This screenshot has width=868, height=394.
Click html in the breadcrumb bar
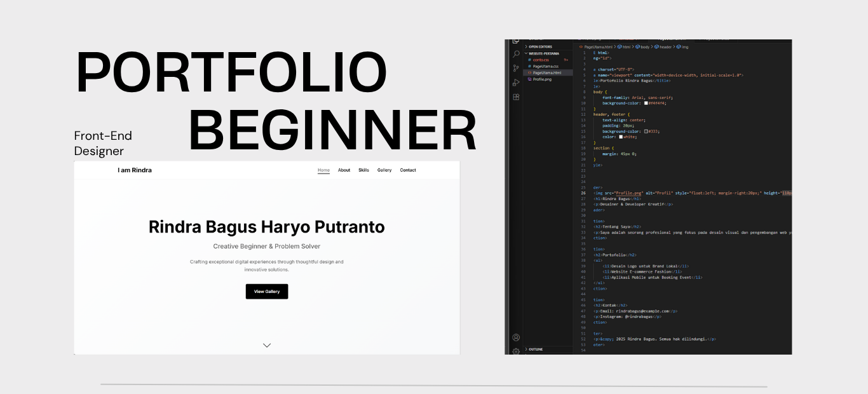(627, 47)
